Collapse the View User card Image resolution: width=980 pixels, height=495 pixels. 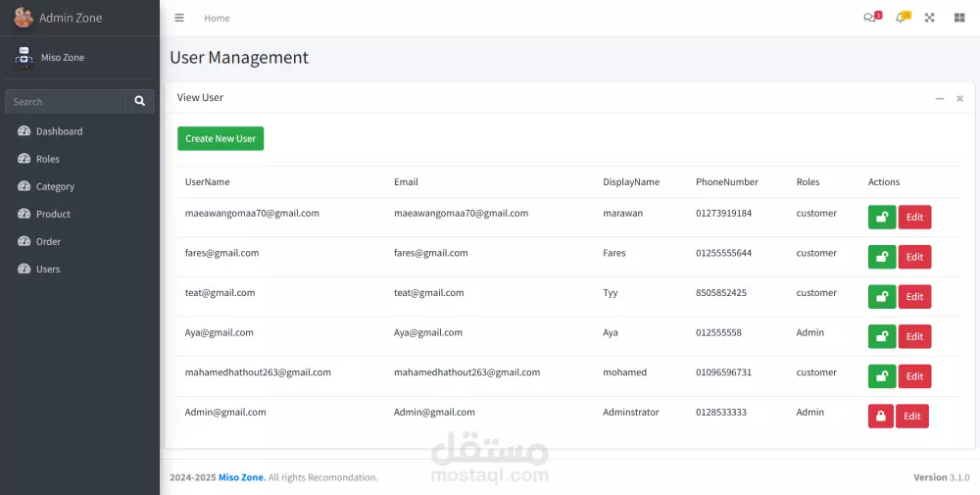coord(940,99)
